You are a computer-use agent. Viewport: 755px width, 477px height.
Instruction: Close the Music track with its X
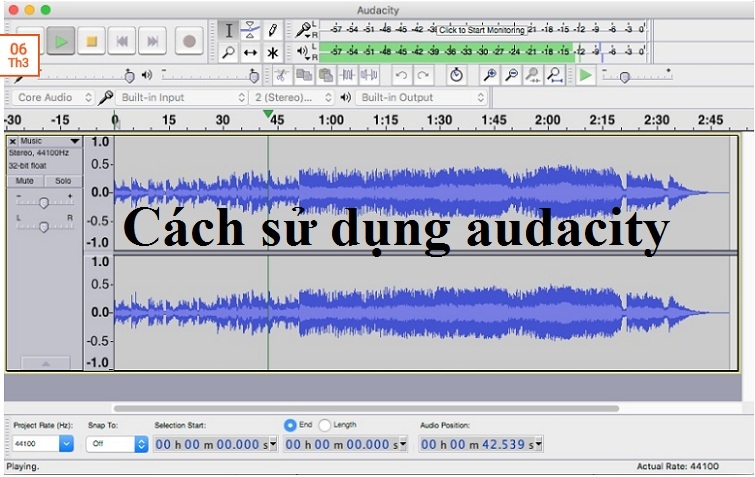(x=13, y=141)
